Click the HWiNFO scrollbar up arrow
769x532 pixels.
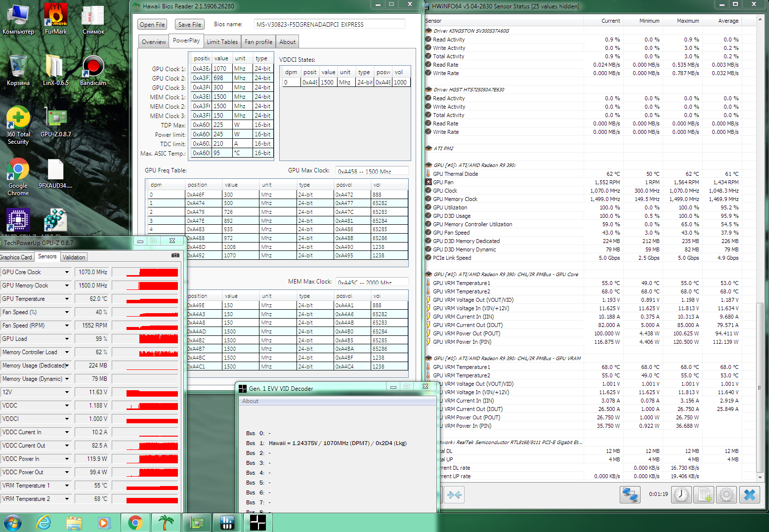coord(760,20)
